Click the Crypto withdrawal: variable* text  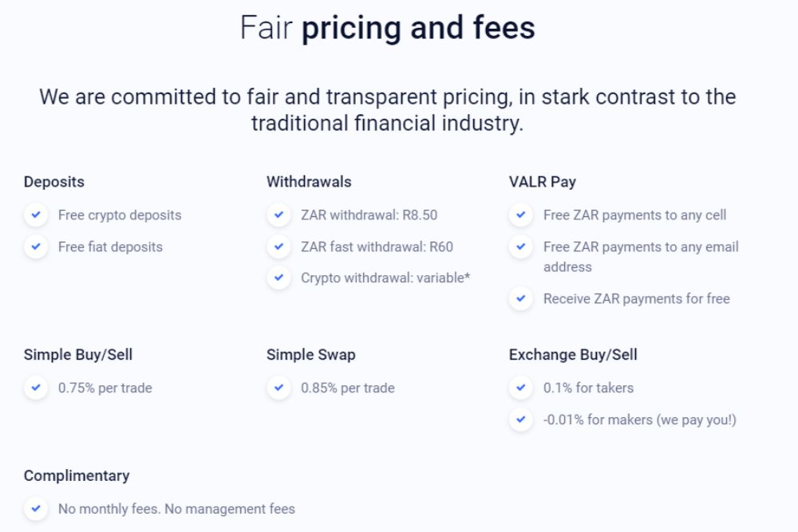coord(385,278)
